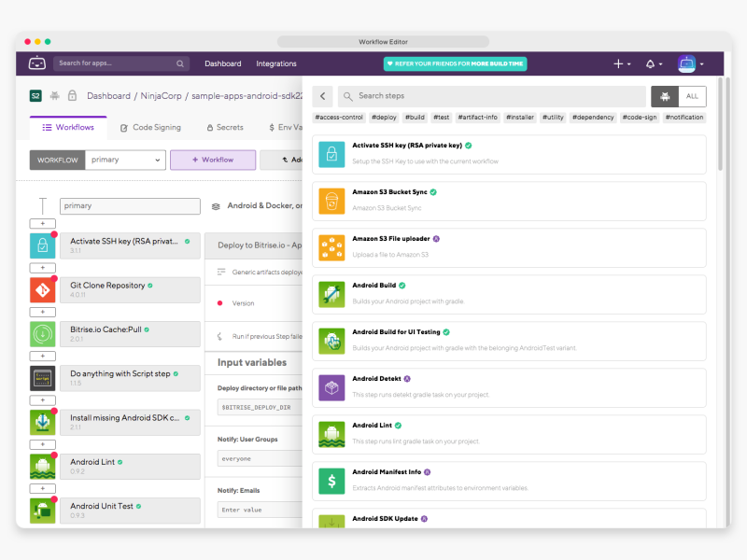Click the step library scrollbar
The image size is (747, 560).
[720, 124]
